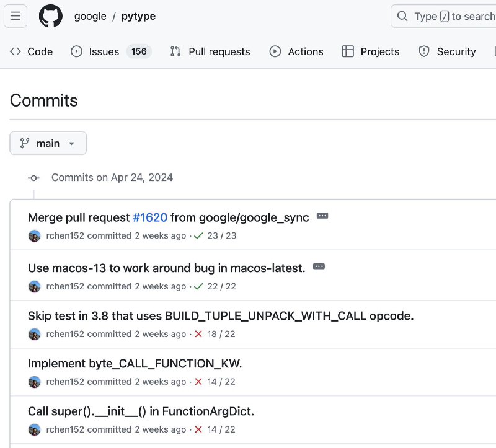Open the hamburger navigation menu
The width and height of the screenshot is (496, 448).
click(15, 16)
